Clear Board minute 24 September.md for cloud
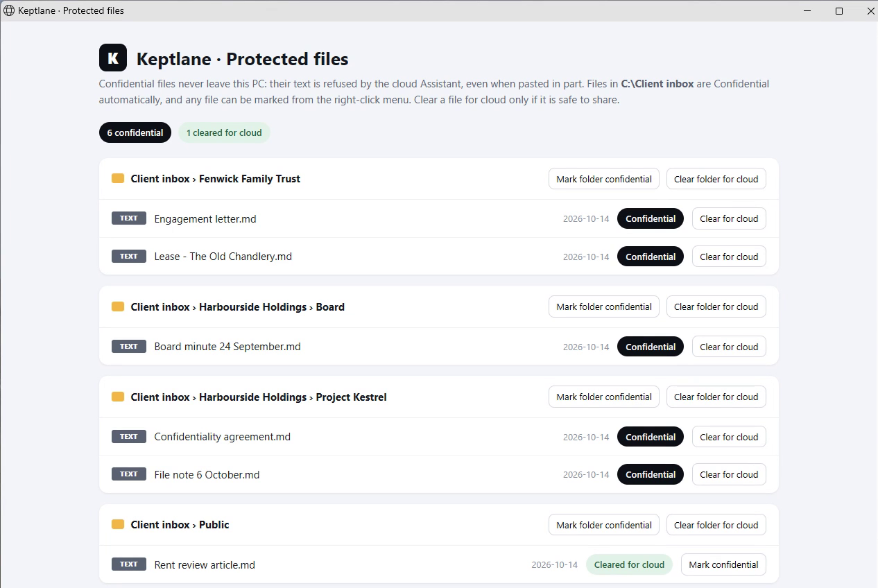 point(729,347)
